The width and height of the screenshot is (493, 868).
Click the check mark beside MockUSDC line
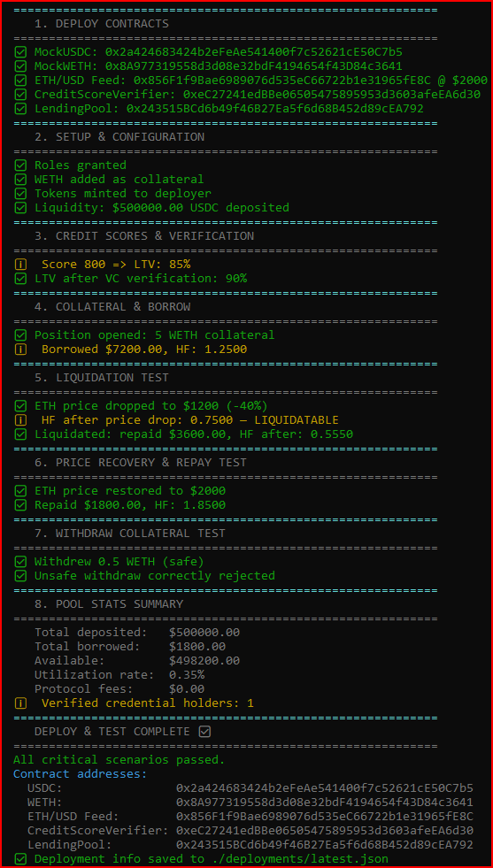tap(20, 52)
